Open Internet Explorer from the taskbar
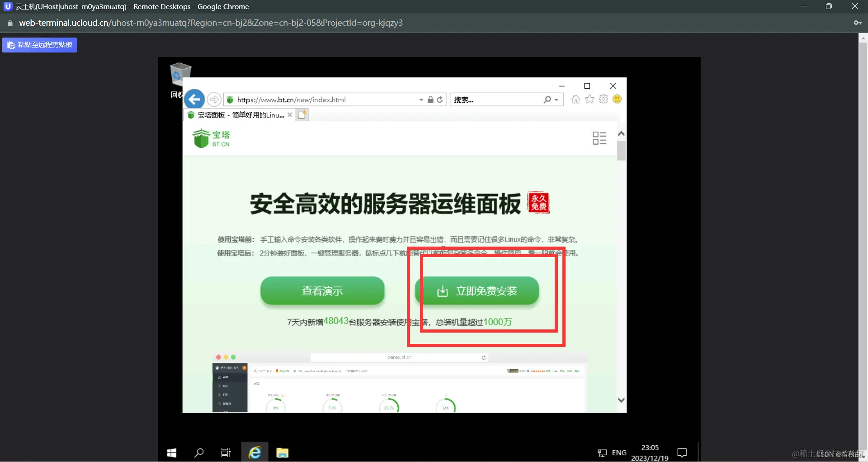Screen dimensions: 868x462 tap(255, 452)
